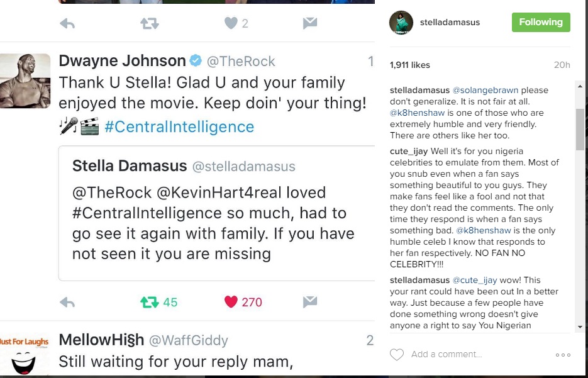Click the stelladamasus username in the header
588x378 pixels.
click(450, 22)
